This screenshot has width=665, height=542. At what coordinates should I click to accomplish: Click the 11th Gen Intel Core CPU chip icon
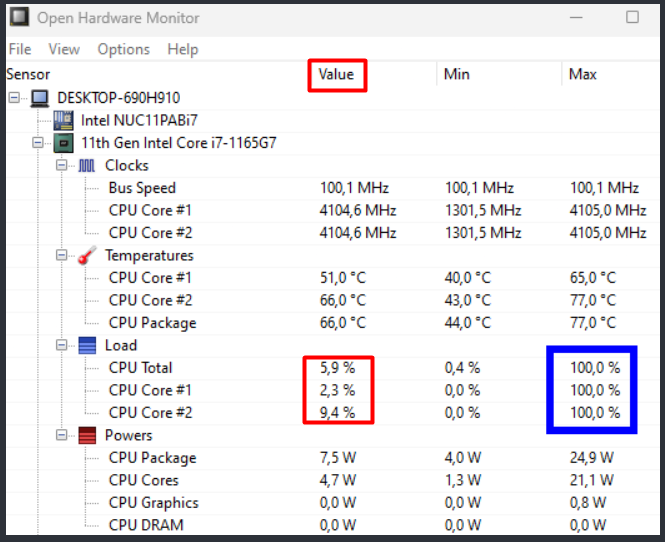pos(64,143)
